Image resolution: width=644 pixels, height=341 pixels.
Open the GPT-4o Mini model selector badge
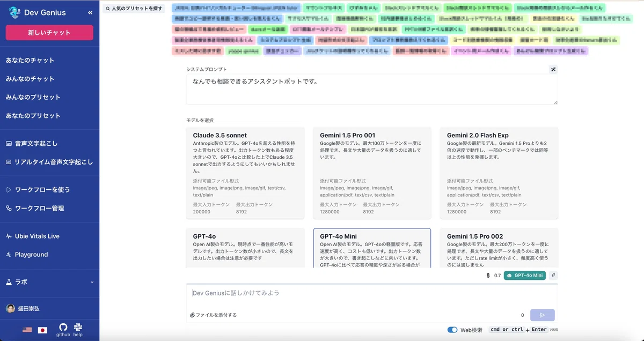524,276
